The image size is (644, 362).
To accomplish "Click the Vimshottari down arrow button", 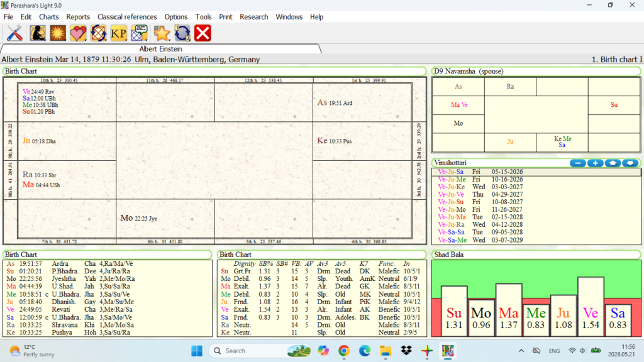I will click(x=630, y=163).
